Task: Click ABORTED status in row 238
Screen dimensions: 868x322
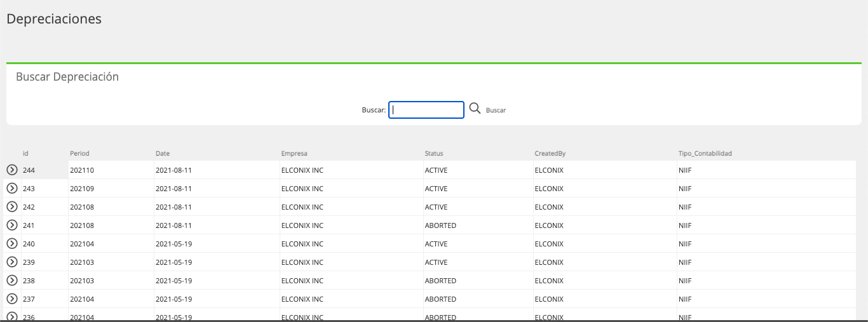Action: click(x=440, y=281)
